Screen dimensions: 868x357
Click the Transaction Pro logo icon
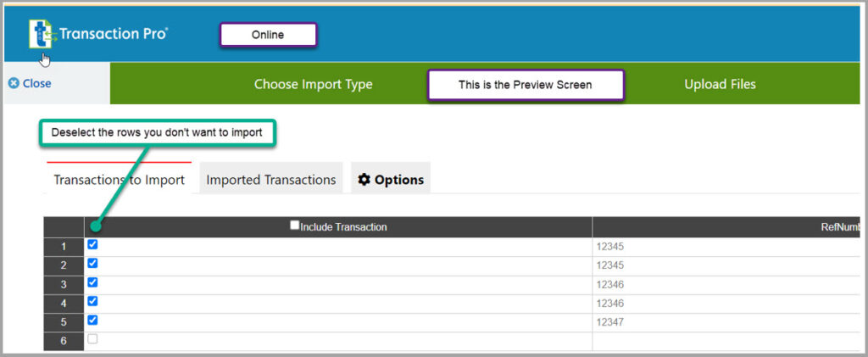40,35
